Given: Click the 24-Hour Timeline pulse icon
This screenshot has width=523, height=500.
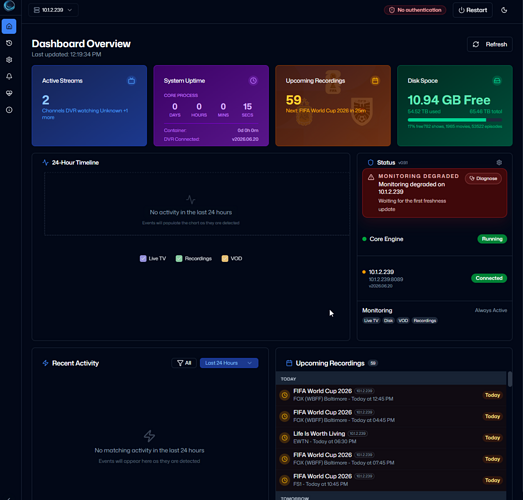Looking at the screenshot, I should pyautogui.click(x=45, y=162).
